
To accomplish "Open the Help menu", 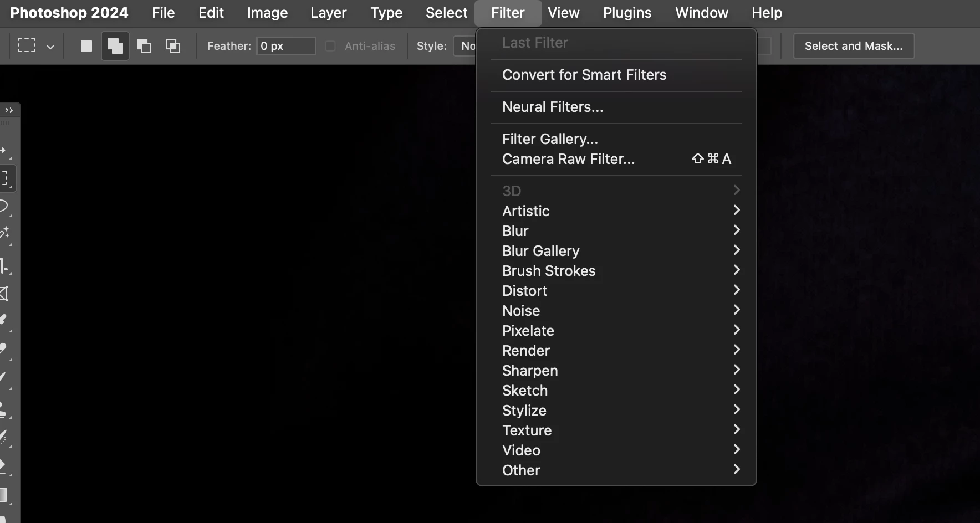I will [767, 13].
